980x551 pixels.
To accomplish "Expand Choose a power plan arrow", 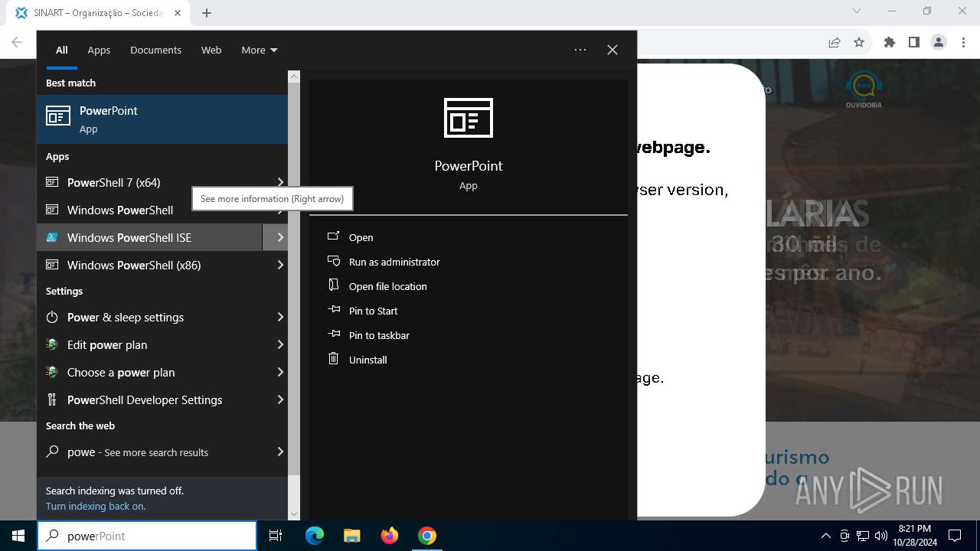I will (280, 372).
